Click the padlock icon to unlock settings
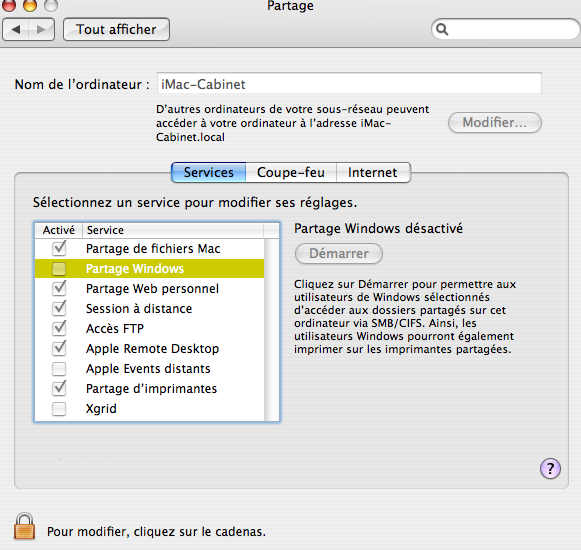Viewport: 581px width, 550px height. (x=24, y=526)
